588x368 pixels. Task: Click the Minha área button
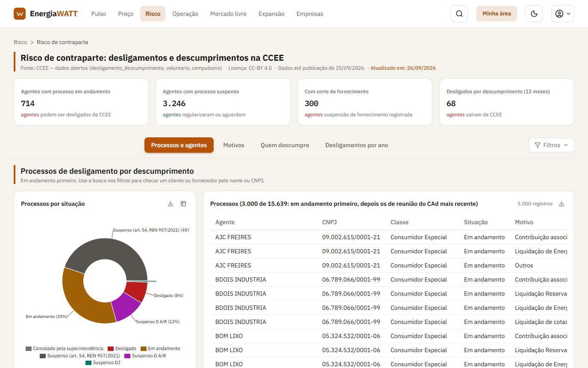[x=497, y=14]
